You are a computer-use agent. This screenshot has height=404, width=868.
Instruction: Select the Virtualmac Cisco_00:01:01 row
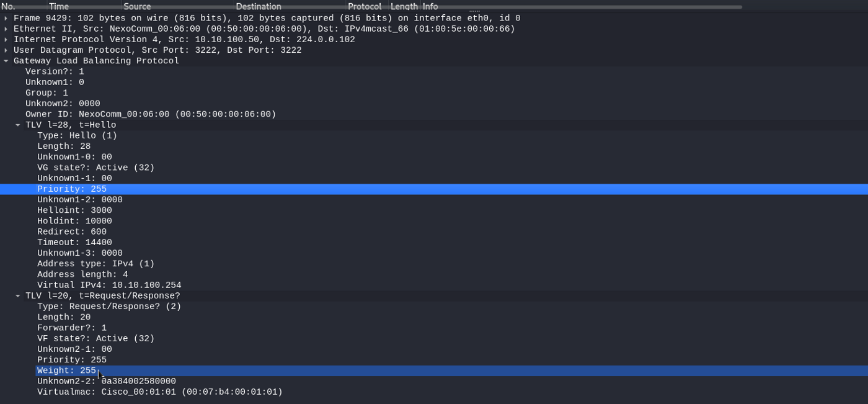pyautogui.click(x=159, y=392)
